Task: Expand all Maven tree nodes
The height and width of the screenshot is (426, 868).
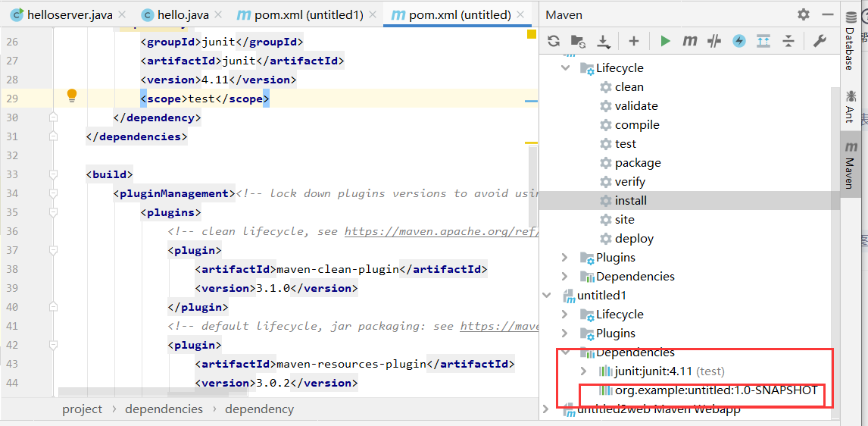Action: [763, 40]
